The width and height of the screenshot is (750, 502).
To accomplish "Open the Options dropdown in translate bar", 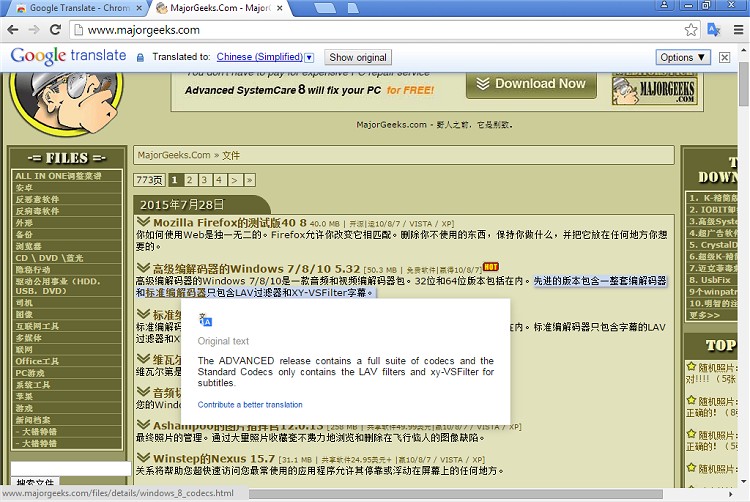I will 683,57.
